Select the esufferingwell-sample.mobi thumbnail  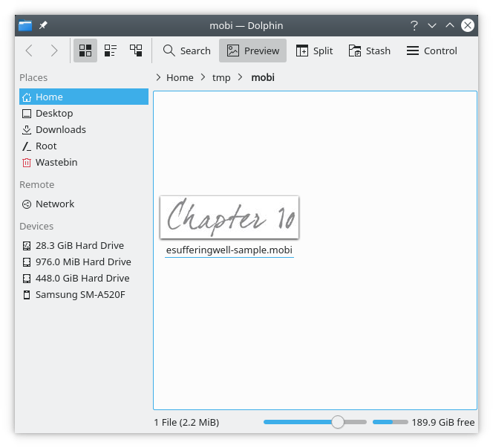[x=229, y=218]
